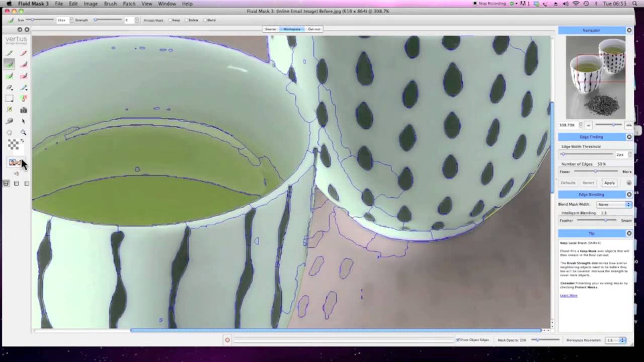The width and height of the screenshot is (644, 362).
Task: Click the Defaults button
Action: click(x=568, y=183)
